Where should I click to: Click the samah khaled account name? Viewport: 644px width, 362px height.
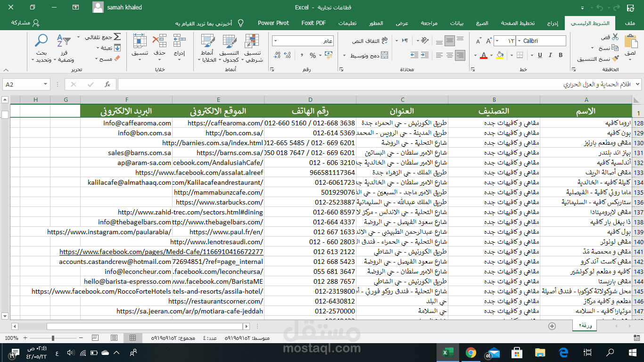124,7
